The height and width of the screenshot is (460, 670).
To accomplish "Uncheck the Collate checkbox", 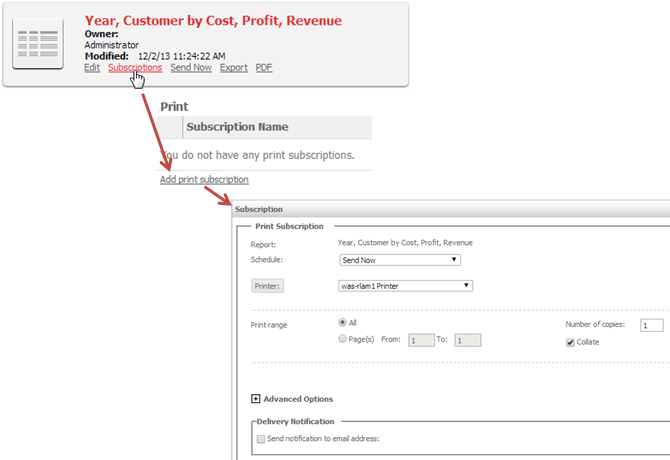I will point(570,343).
